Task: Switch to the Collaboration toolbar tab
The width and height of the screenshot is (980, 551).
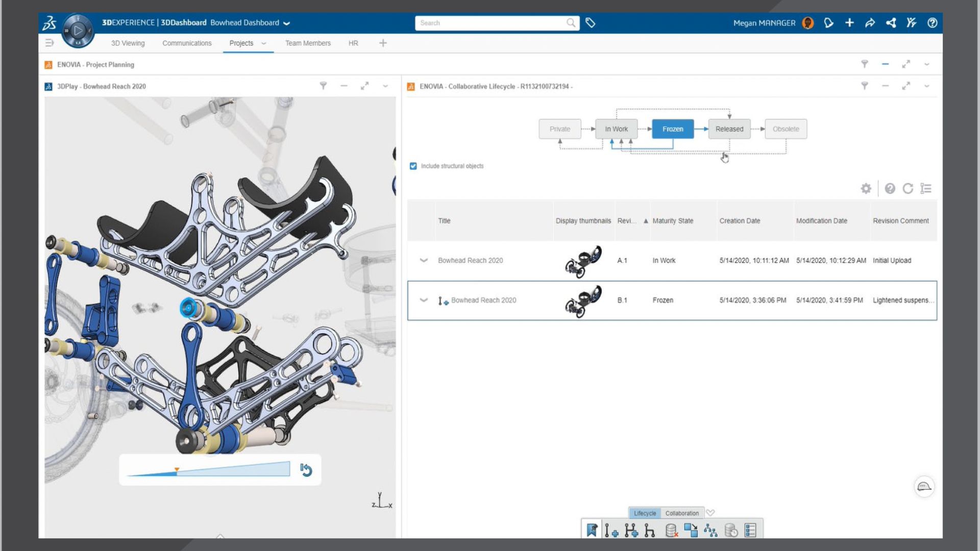Action: (682, 513)
